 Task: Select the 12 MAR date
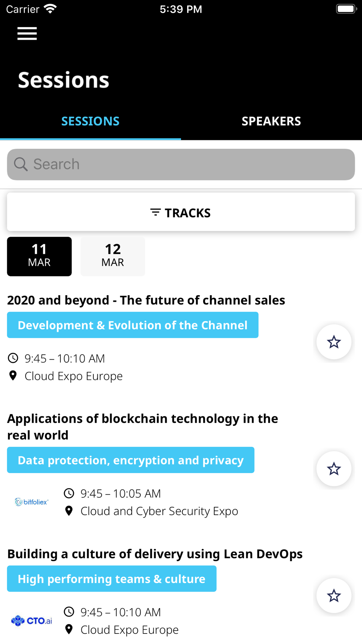113,256
